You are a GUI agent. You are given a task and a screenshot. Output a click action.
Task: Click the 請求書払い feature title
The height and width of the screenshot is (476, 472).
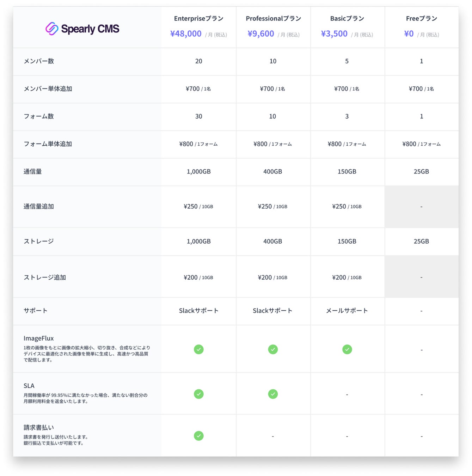pos(39,427)
